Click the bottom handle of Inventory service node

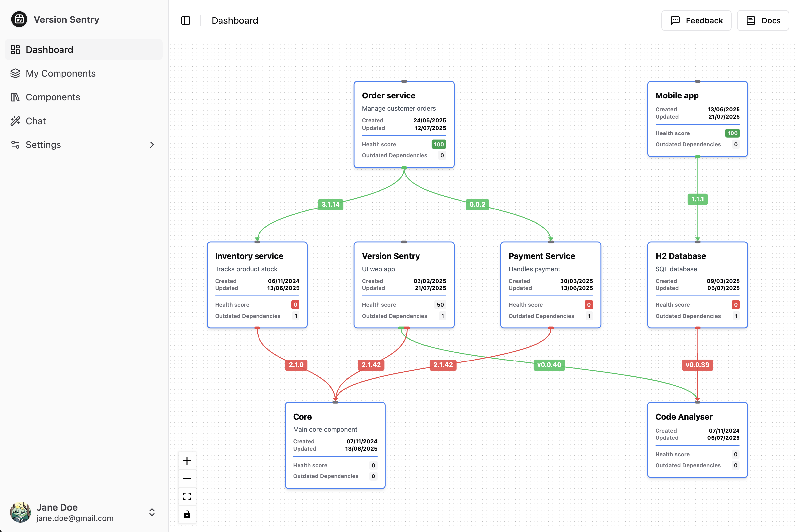click(257, 328)
